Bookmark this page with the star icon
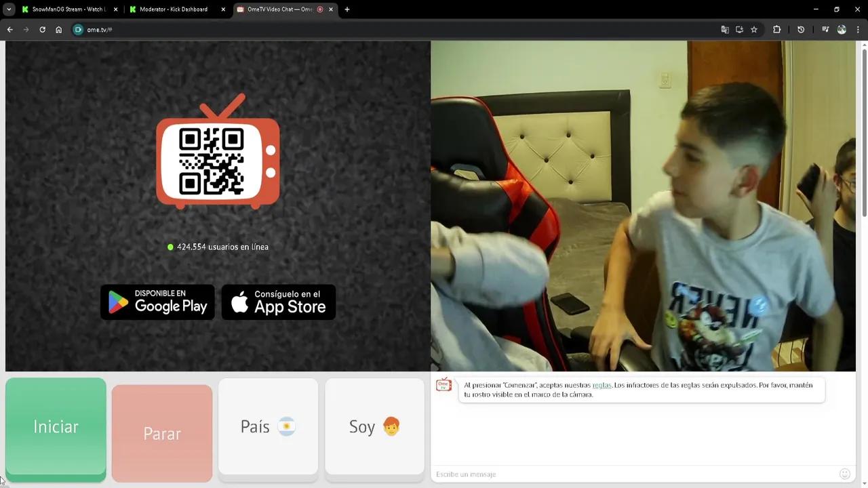The image size is (868, 488). [x=753, y=30]
